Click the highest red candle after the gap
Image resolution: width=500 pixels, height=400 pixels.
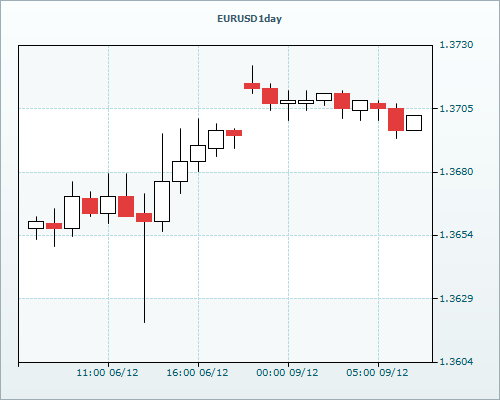point(252,86)
